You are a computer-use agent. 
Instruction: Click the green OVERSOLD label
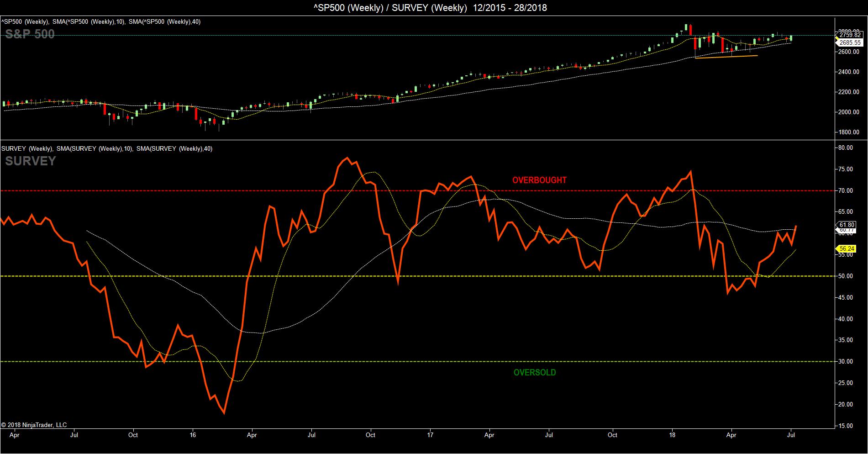[535, 372]
